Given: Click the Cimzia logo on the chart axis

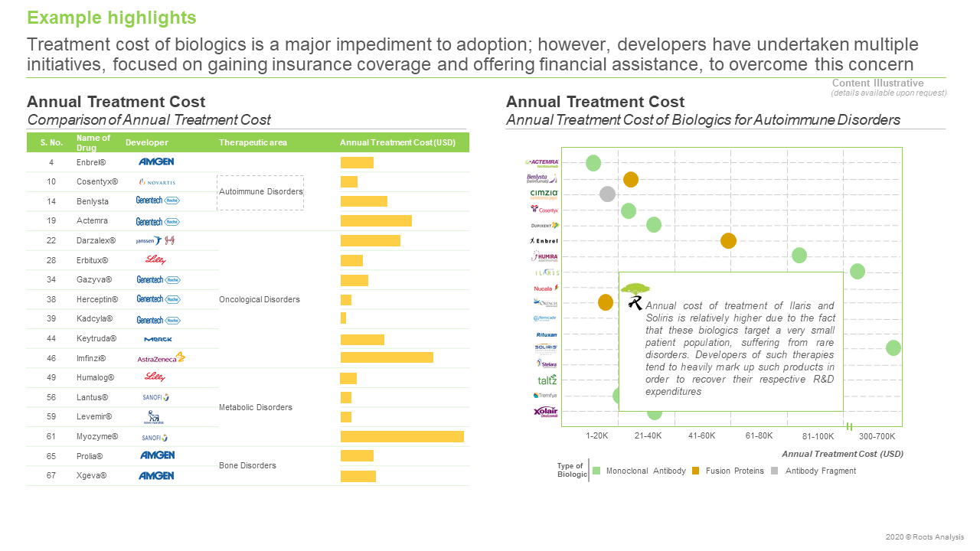Looking at the screenshot, I should [x=544, y=194].
